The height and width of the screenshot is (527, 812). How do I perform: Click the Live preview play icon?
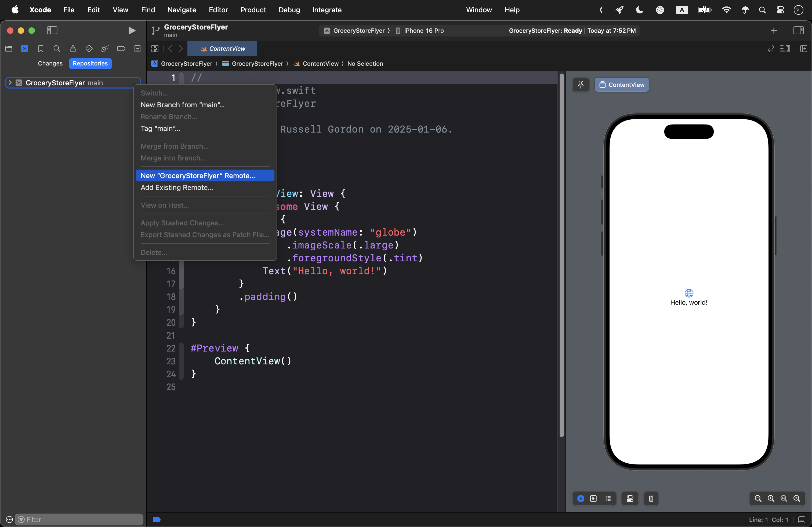pos(581,499)
